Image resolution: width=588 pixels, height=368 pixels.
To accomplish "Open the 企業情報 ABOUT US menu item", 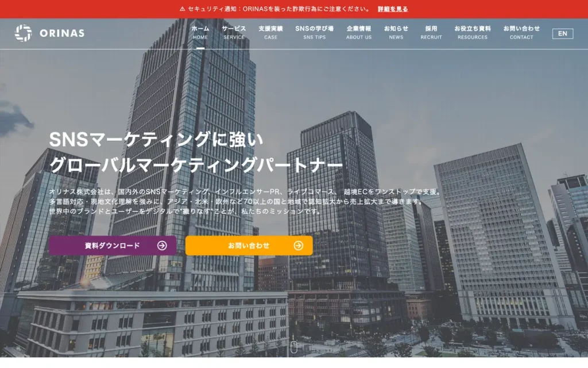I will [358, 33].
